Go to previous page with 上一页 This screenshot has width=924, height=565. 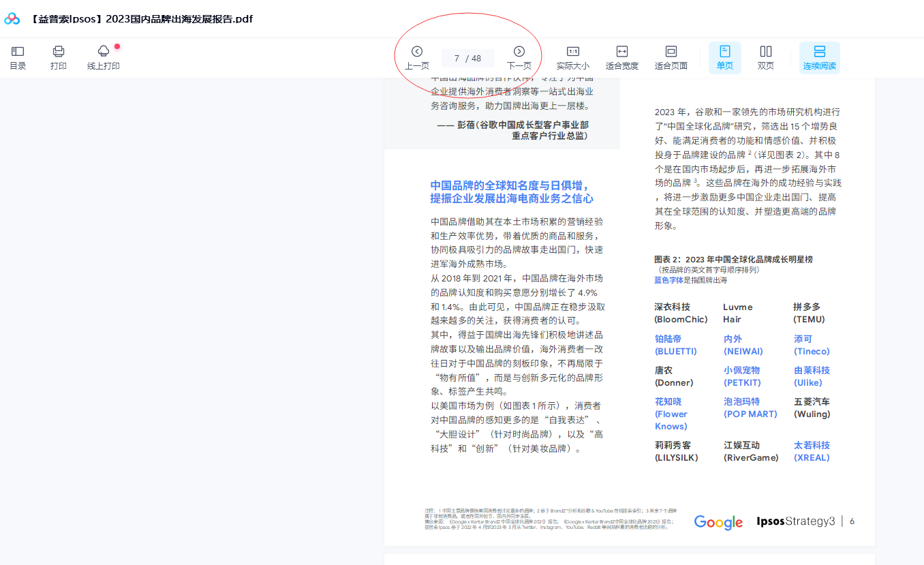(417, 57)
